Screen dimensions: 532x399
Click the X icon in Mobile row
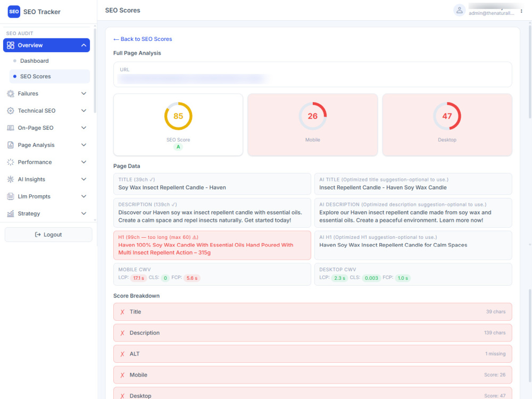pyautogui.click(x=122, y=375)
